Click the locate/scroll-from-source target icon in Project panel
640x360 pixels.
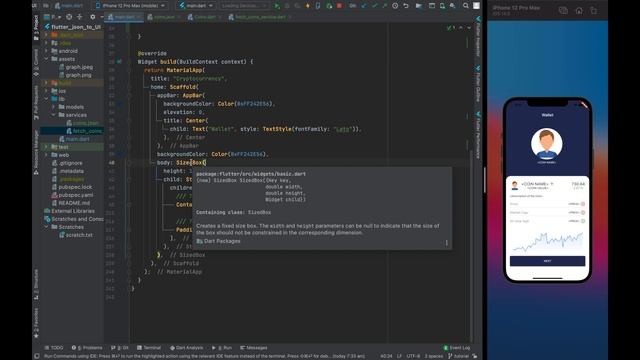coord(69,17)
